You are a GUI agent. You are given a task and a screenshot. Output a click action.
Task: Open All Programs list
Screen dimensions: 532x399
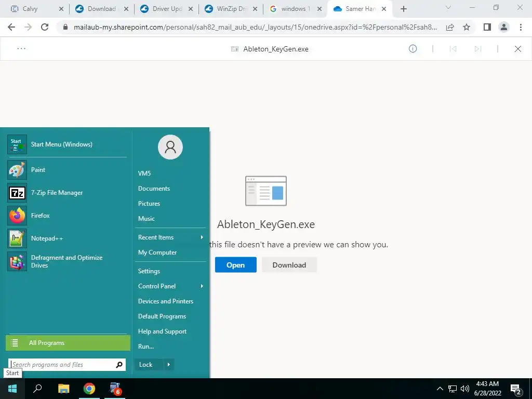coord(68,343)
